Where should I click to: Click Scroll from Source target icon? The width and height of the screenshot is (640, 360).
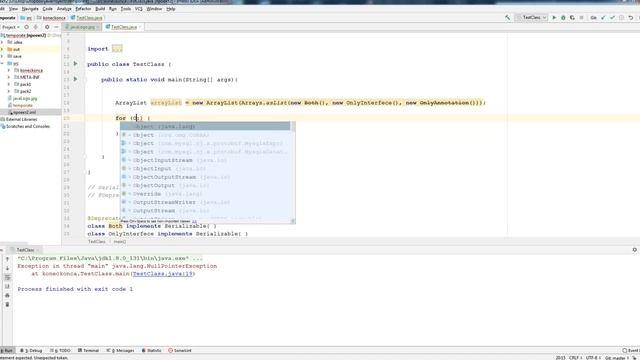(27, 27)
